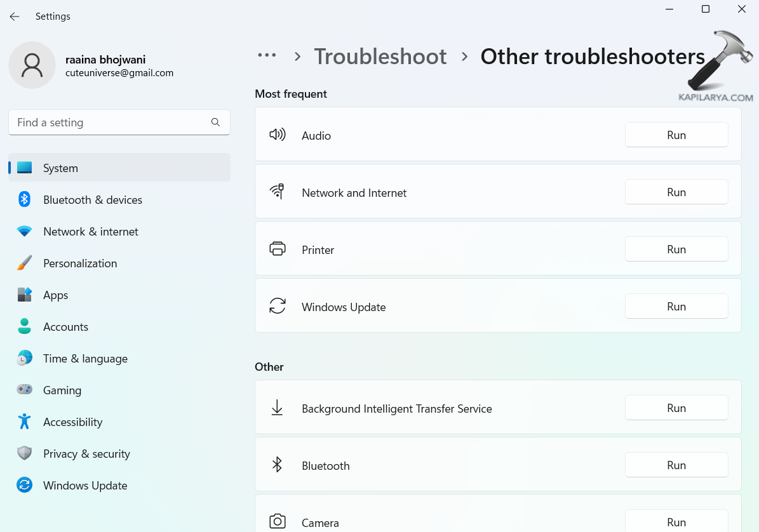Go to Troubleshoot breadcrumb link
This screenshot has height=532, width=759.
coord(380,57)
